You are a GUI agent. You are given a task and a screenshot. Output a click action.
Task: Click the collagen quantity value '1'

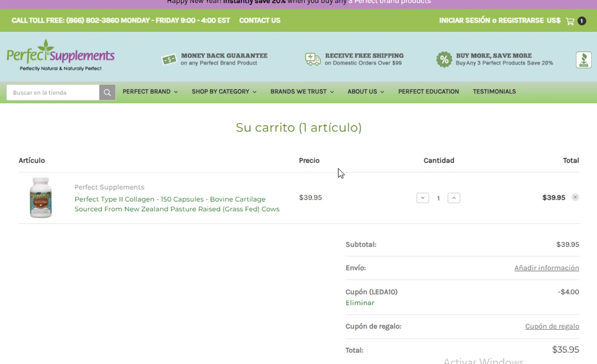[438, 198]
